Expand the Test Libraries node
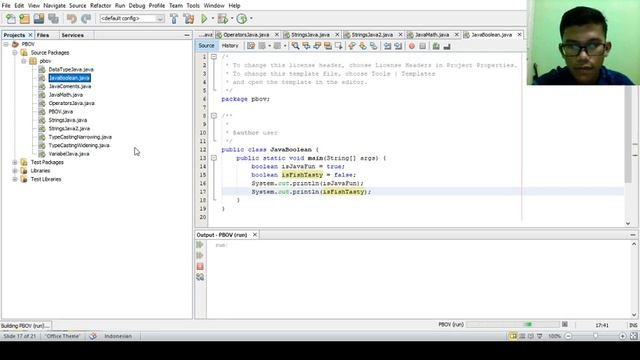The image size is (640, 360). pyautogui.click(x=15, y=179)
